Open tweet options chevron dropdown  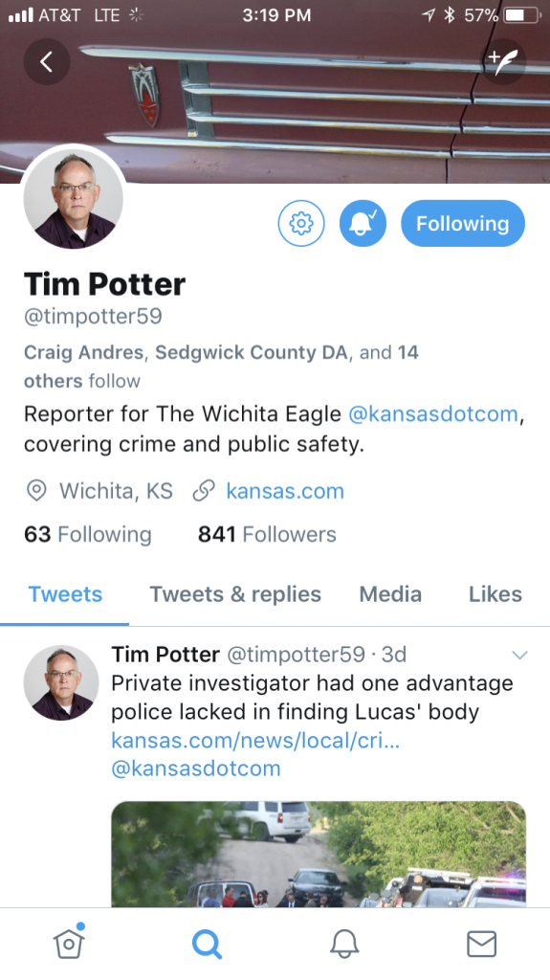point(519,655)
